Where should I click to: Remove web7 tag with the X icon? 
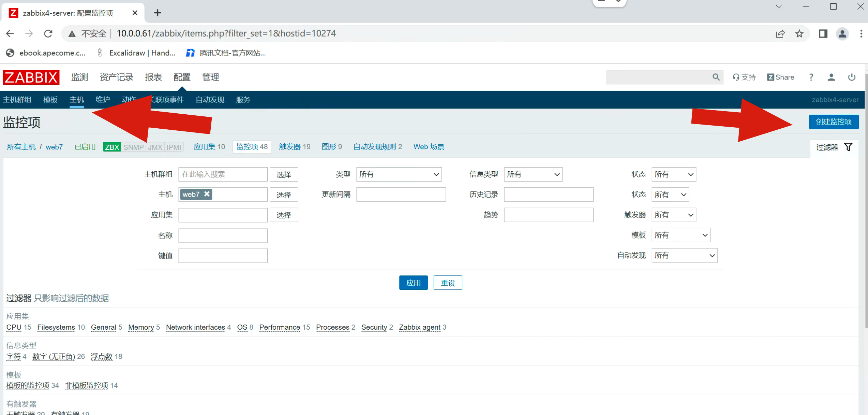coord(207,194)
